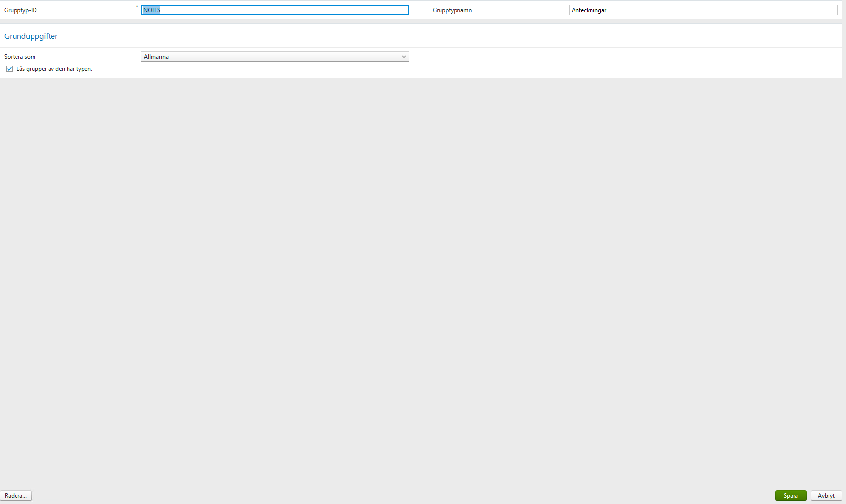Click the required field asterisk marker
Screen dimensions: 846x504
coord(136,7)
